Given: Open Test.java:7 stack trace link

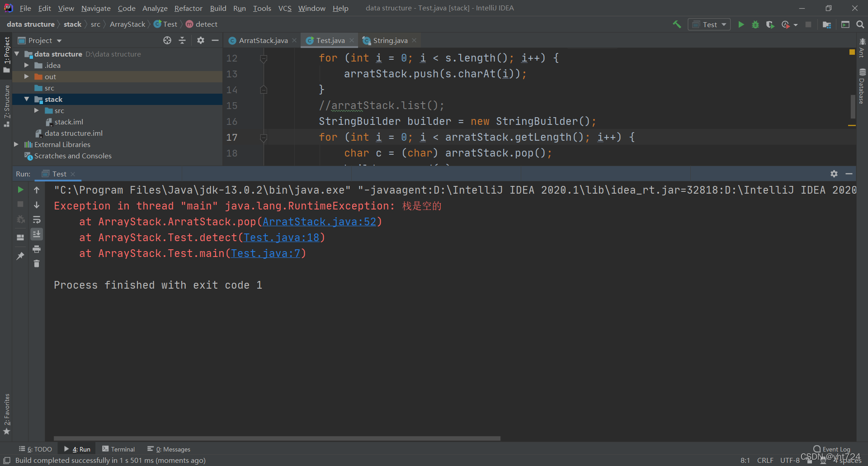Looking at the screenshot, I should click(266, 253).
